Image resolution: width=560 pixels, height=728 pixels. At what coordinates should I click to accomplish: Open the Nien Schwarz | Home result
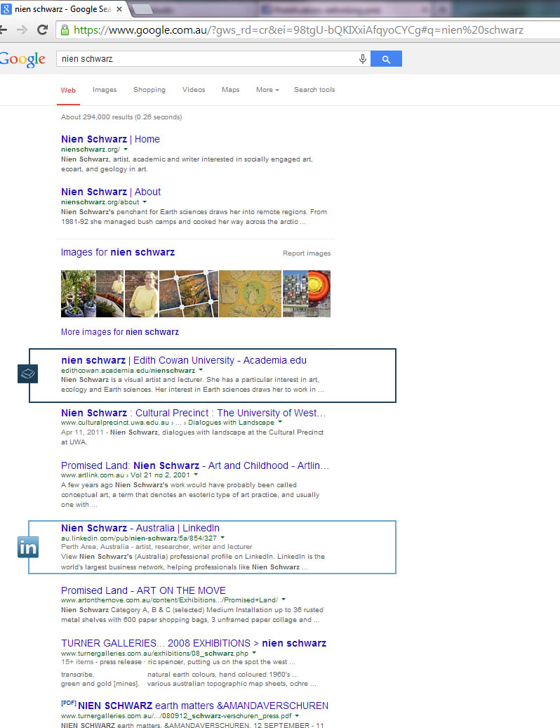click(110, 139)
